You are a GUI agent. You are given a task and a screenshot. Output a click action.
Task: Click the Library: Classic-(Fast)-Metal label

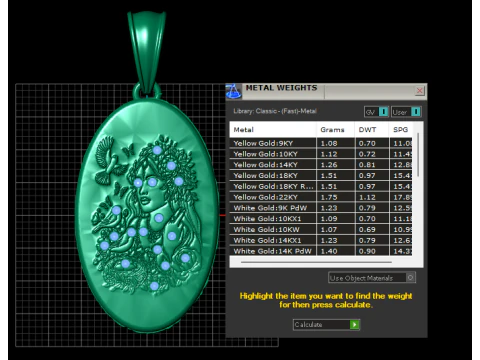pos(275,111)
